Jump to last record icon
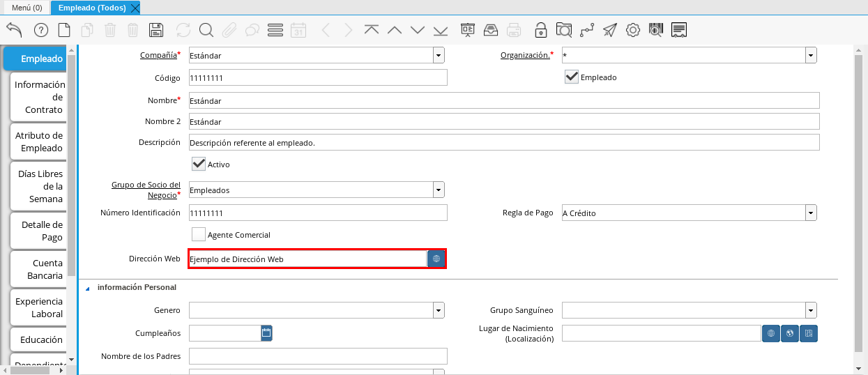 click(441, 29)
